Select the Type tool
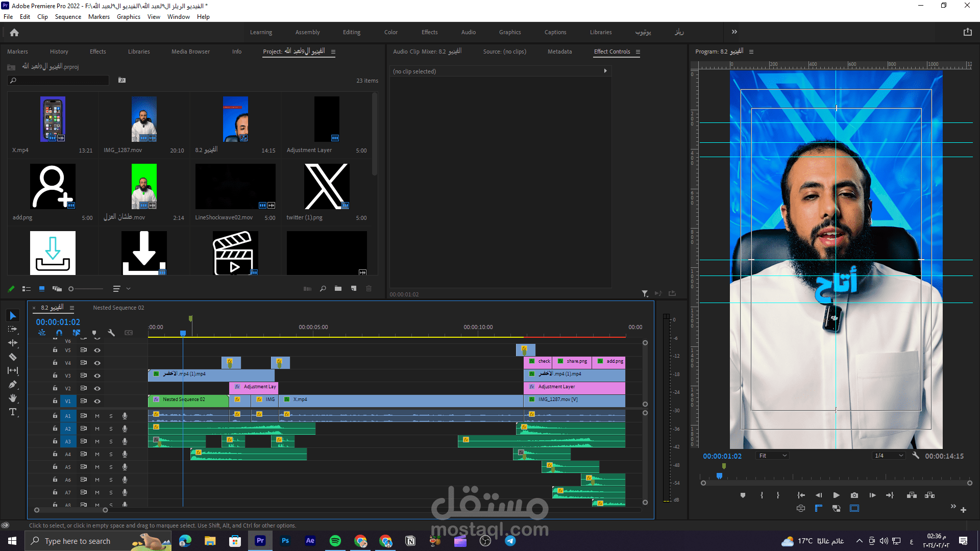Screen dimensions: 980x551 click(x=13, y=412)
